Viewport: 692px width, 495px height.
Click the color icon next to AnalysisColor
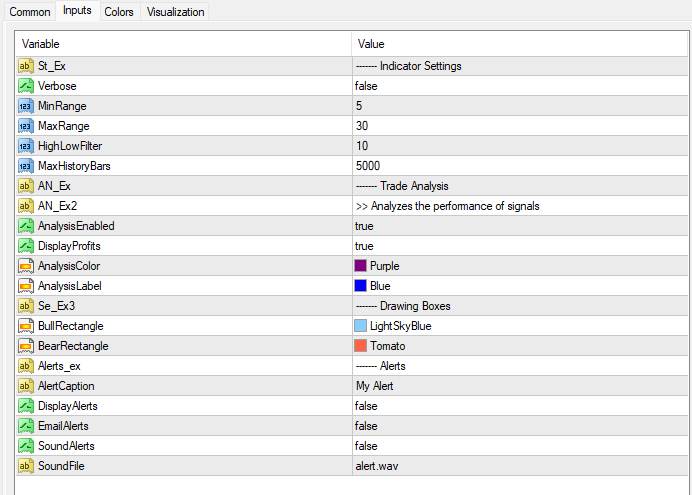pos(26,266)
